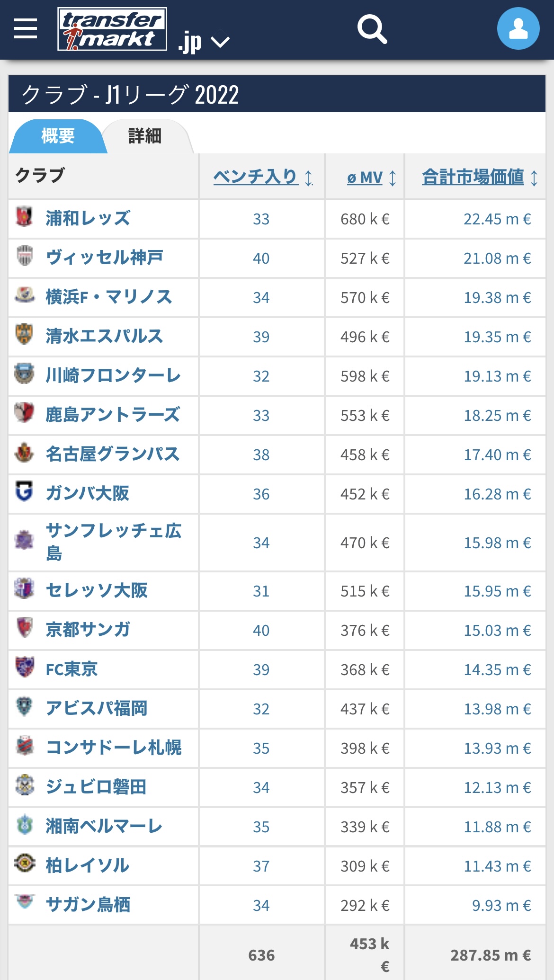The height and width of the screenshot is (980, 554).
Task: Open the hamburger menu
Action: [26, 28]
